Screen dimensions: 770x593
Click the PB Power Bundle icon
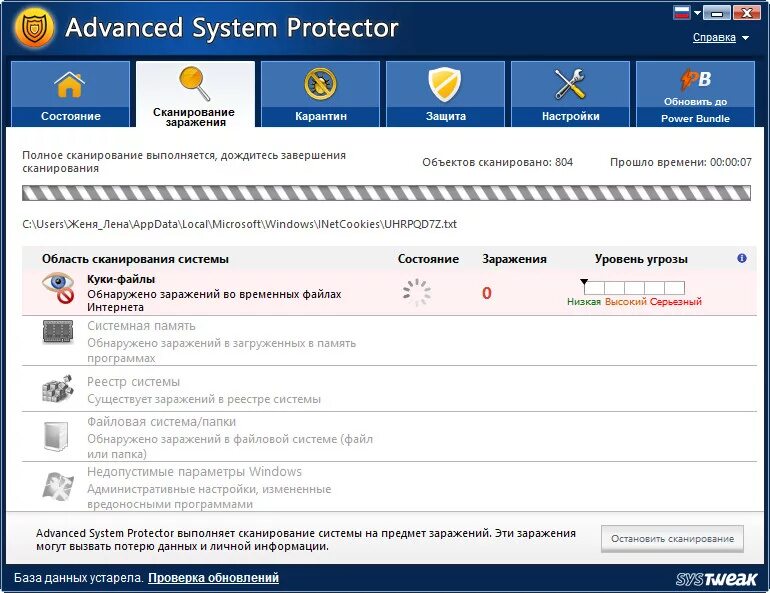coord(695,79)
